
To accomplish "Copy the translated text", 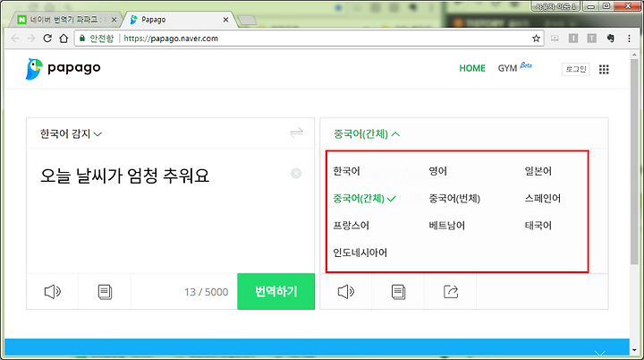I will point(398,292).
